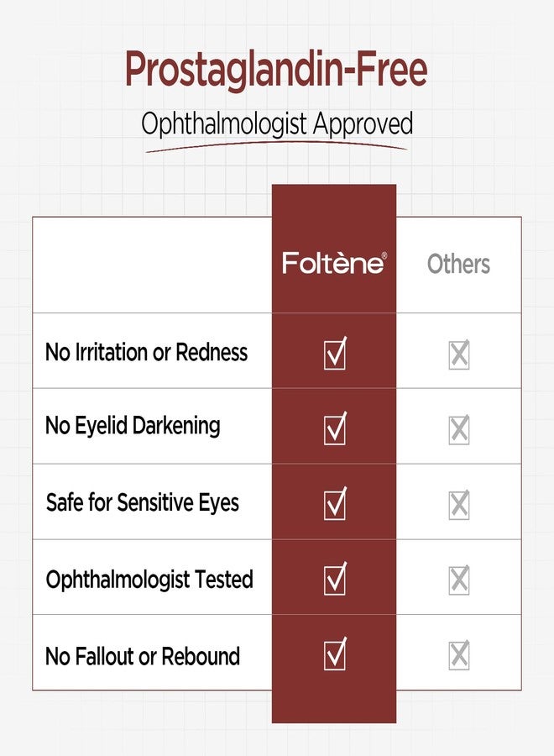This screenshot has width=554, height=756.
Task: Click Others X box for Safe for Sensitive Eyes
Action: coord(459,504)
